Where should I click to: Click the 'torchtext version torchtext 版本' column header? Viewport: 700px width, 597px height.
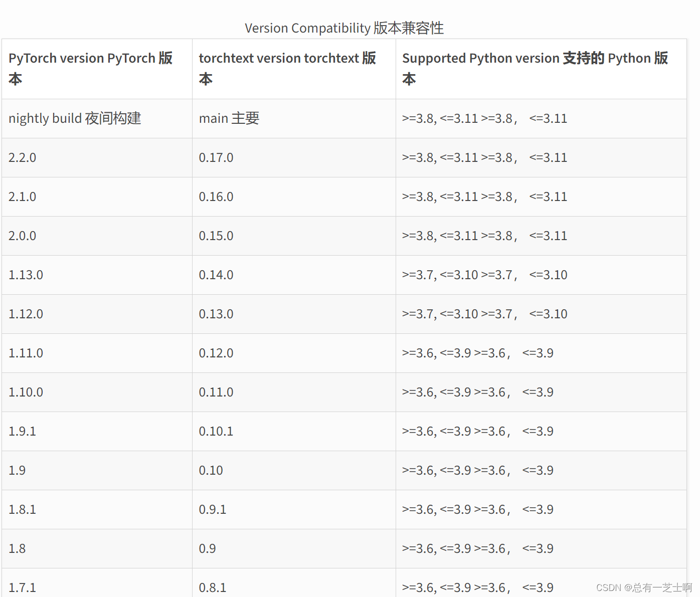294,69
